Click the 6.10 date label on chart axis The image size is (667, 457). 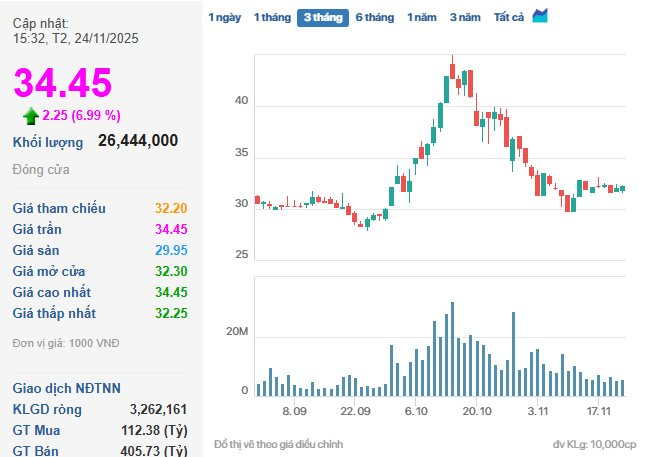coord(417,411)
